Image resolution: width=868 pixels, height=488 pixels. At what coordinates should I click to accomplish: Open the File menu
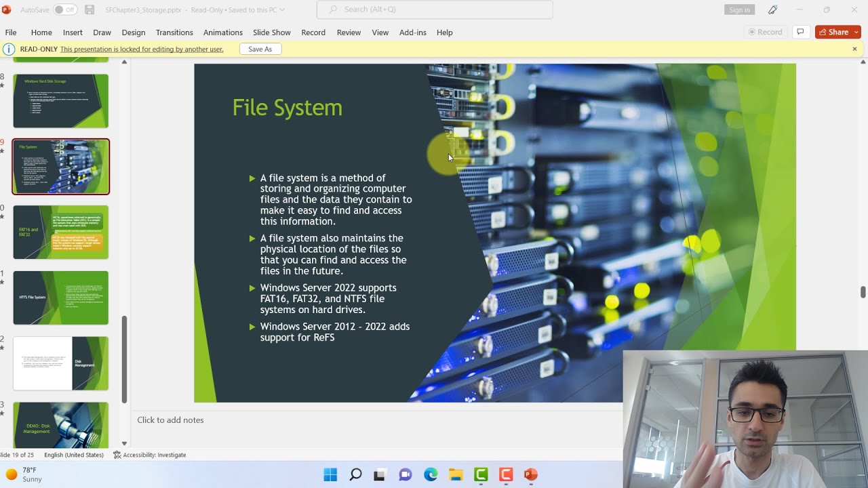coord(11,33)
